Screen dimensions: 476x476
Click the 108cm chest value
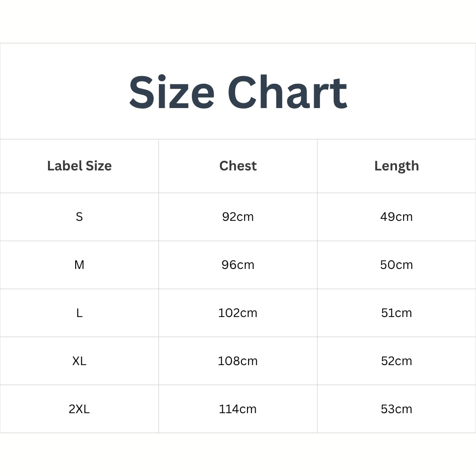point(238,361)
